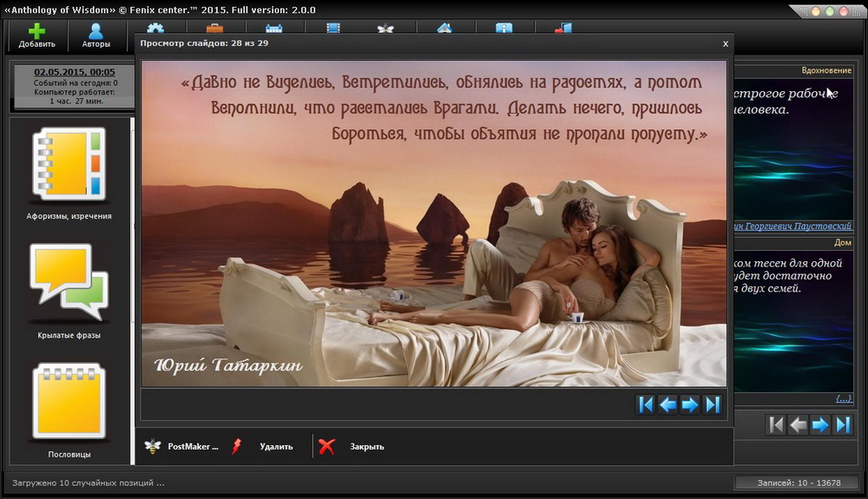Open the Паустовский author link
868x499 pixels.
click(792, 227)
